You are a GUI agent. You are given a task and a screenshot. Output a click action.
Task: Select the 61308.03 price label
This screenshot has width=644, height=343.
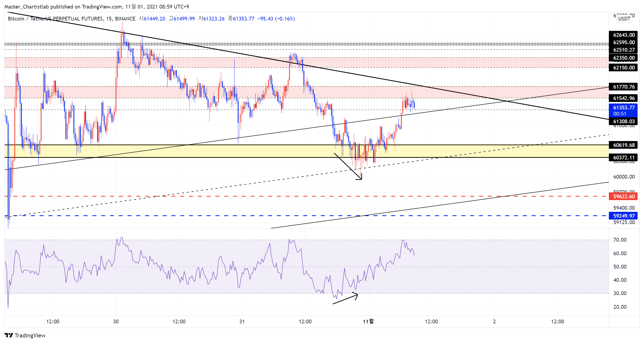click(623, 121)
